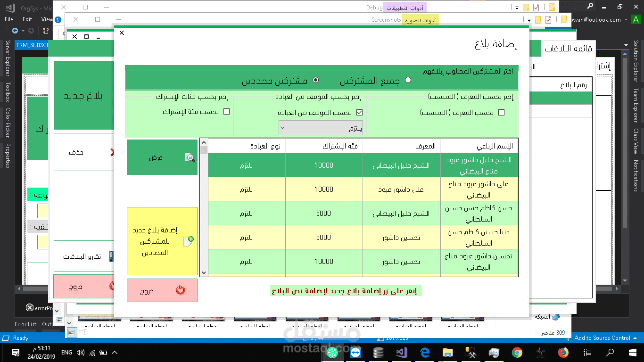Click Add to Source Control in status bar

tap(602, 338)
